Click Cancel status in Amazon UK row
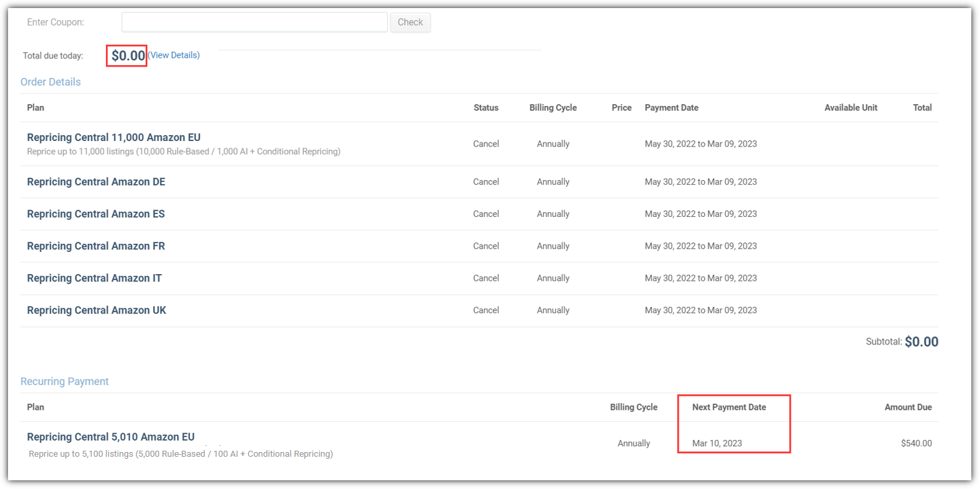The image size is (980, 489). (x=486, y=310)
